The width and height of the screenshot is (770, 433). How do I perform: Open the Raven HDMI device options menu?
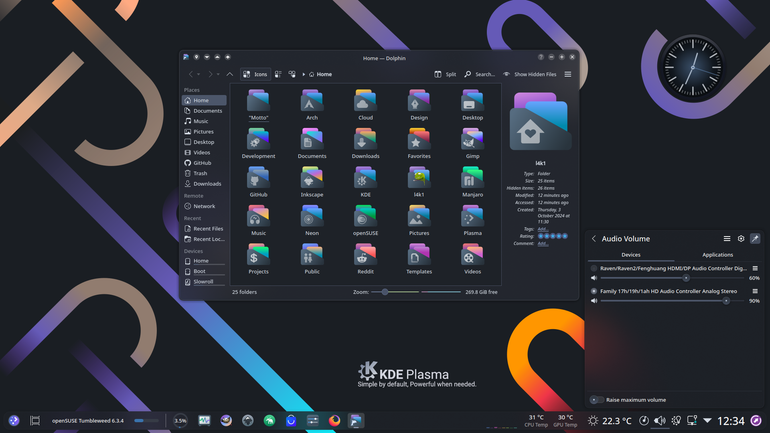(755, 269)
